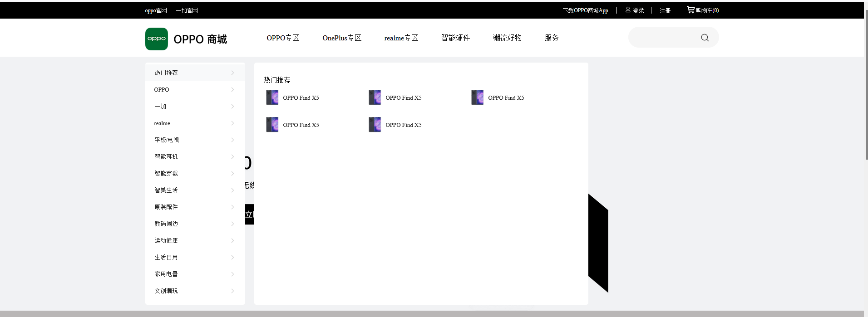Open the 智能硬件 nav tab

pyautogui.click(x=455, y=38)
